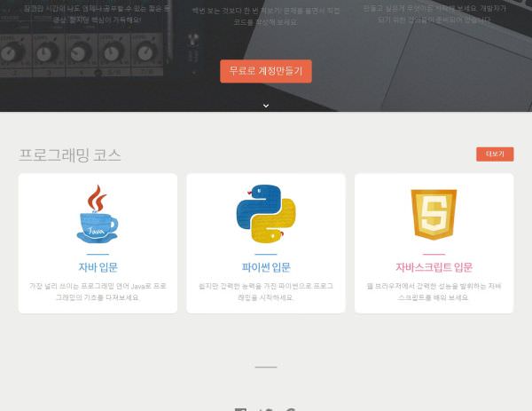Click the Python course description text
This screenshot has height=411, width=532.
266,291
